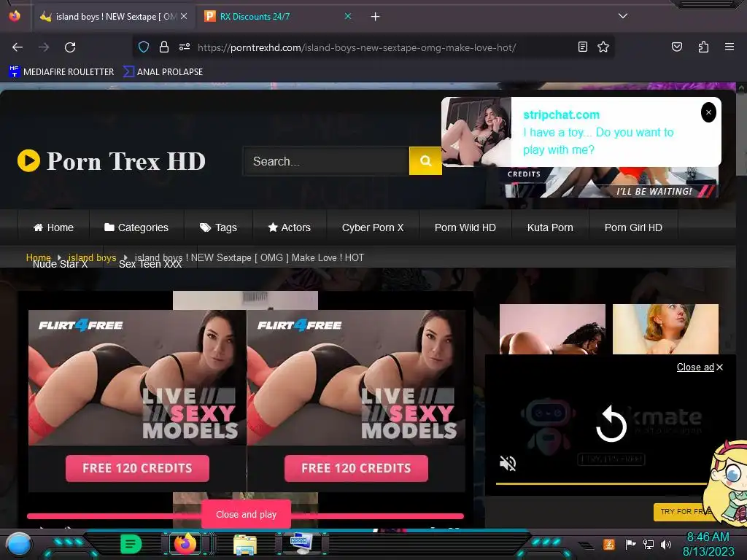
Task: Open the Categories nav item
Action: 136,227
